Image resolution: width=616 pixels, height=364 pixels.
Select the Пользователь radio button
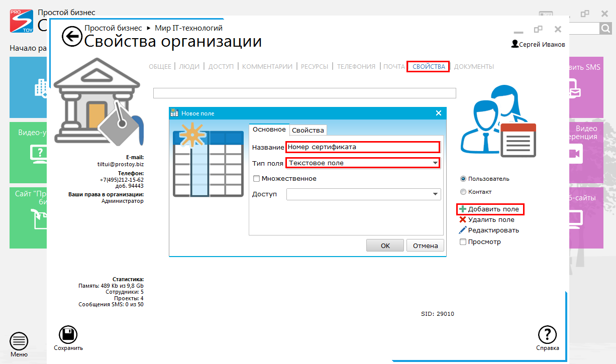pyautogui.click(x=463, y=179)
